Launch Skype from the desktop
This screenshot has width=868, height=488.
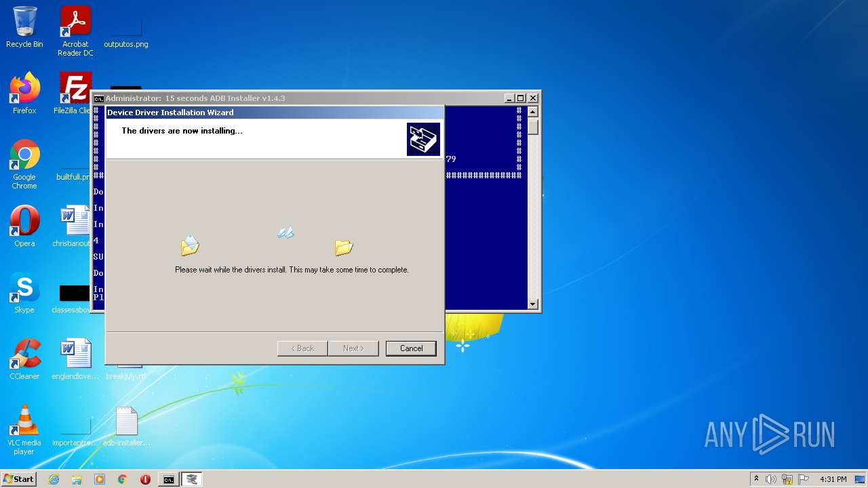(24, 293)
